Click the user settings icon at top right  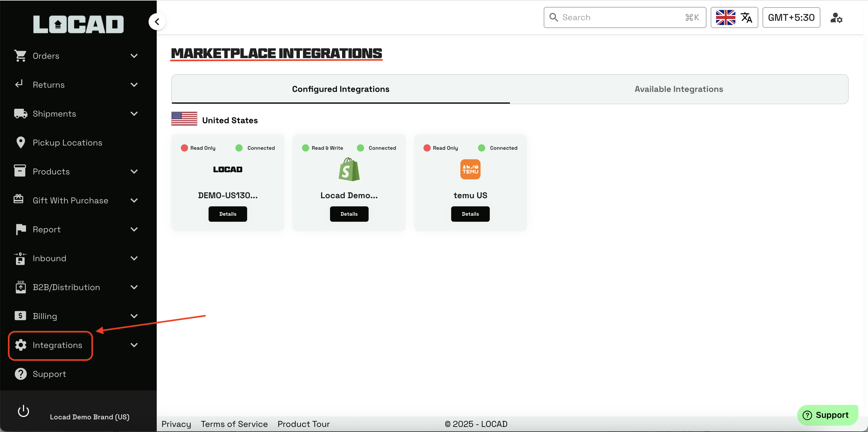836,17
